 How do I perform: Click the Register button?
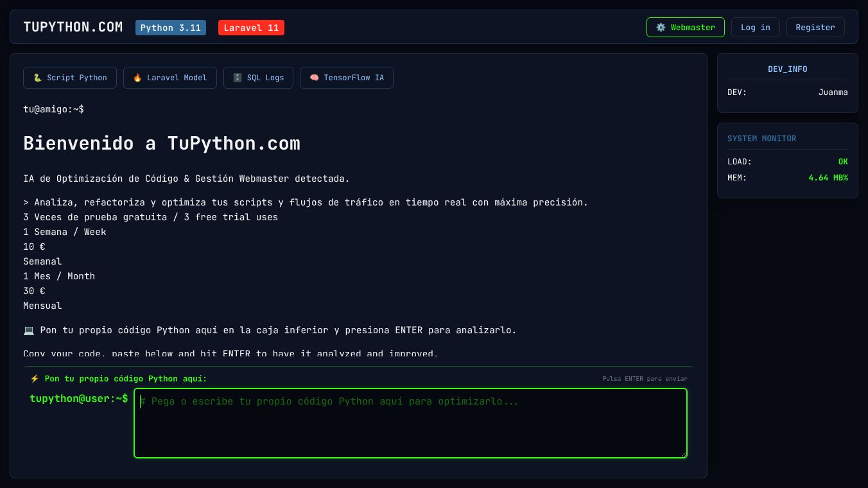(815, 28)
